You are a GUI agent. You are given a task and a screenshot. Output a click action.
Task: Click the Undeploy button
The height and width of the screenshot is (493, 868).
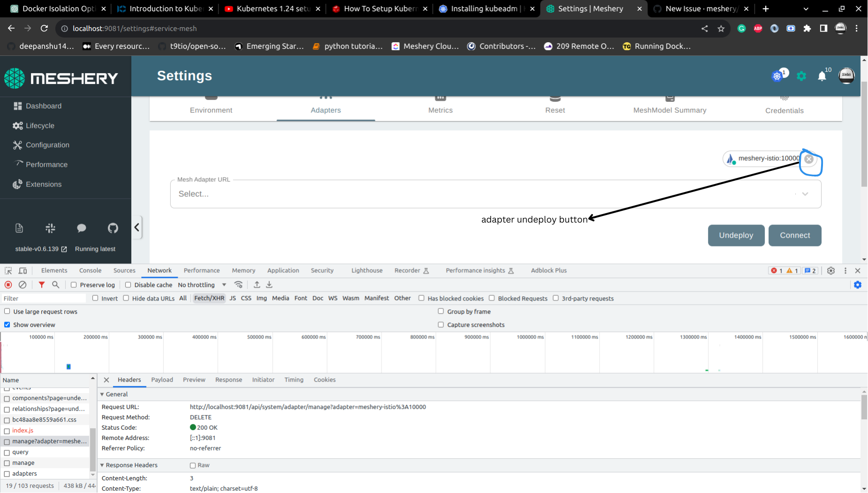click(736, 235)
